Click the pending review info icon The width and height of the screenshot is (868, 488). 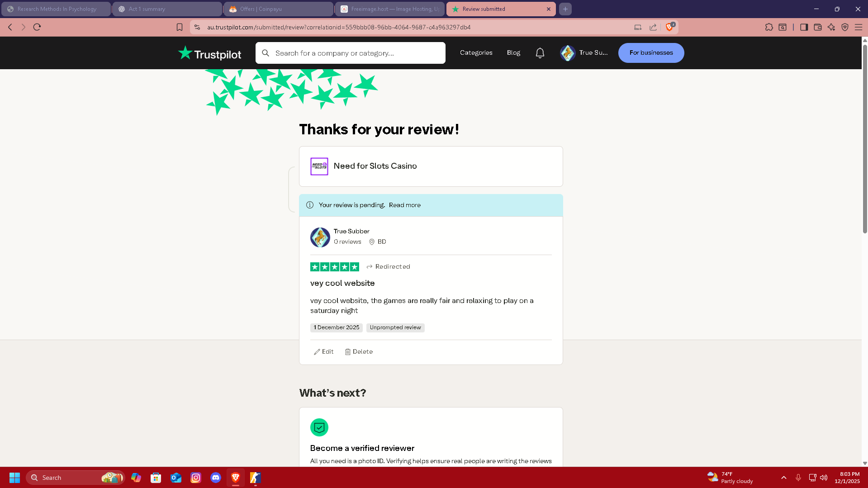(x=310, y=205)
